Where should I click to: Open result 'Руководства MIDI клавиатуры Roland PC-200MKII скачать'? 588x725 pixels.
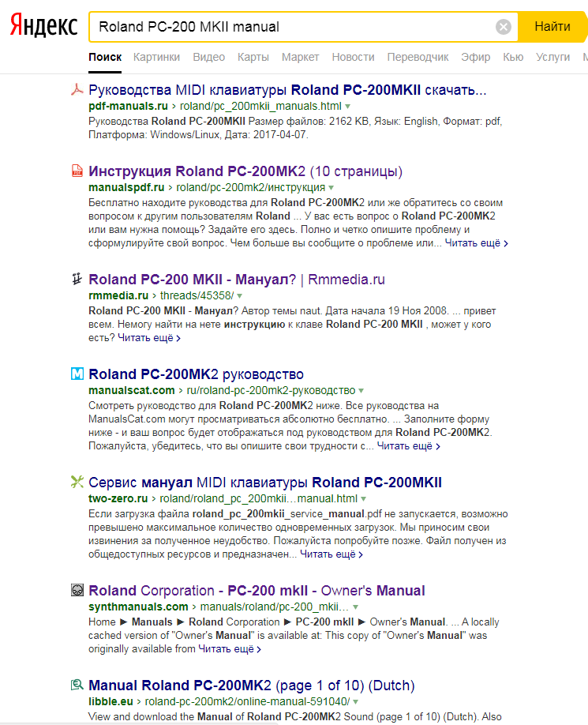click(x=287, y=90)
